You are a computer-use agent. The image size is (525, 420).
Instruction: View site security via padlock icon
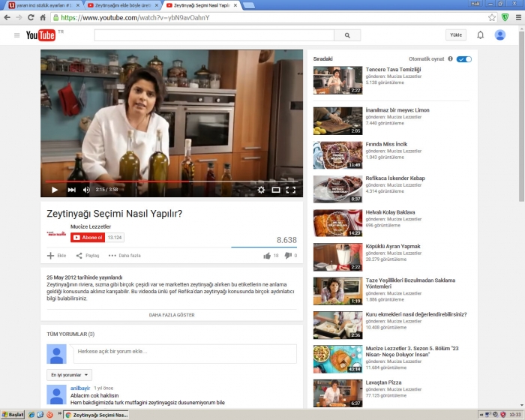coord(56,18)
